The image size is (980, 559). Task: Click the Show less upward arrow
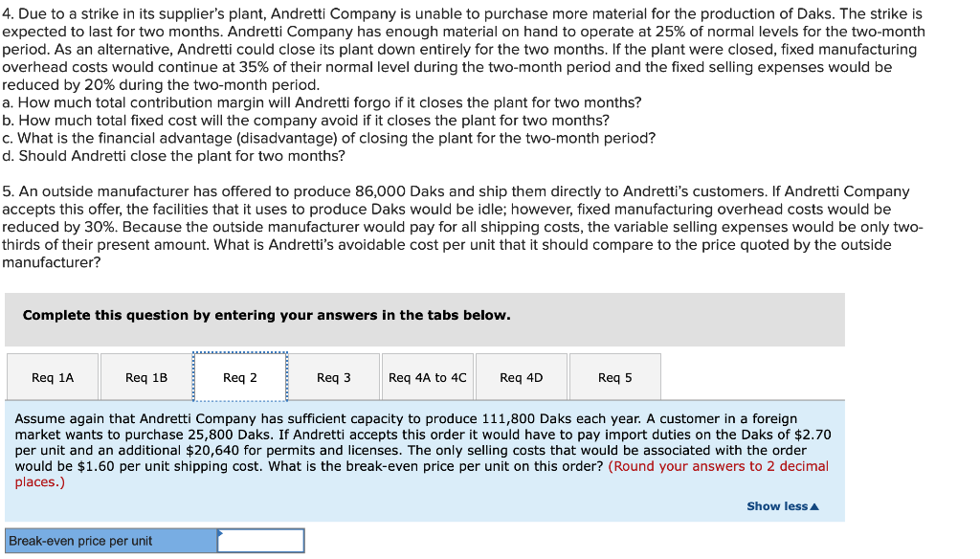(813, 506)
